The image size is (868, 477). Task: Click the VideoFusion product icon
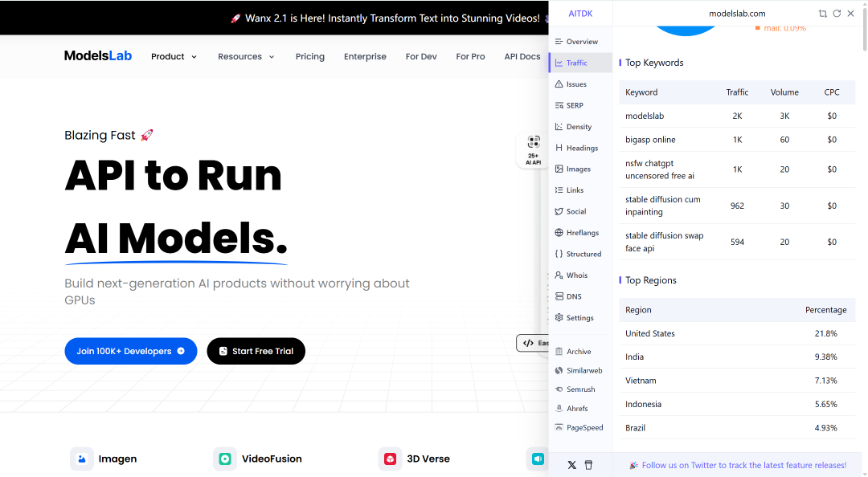[225, 459]
